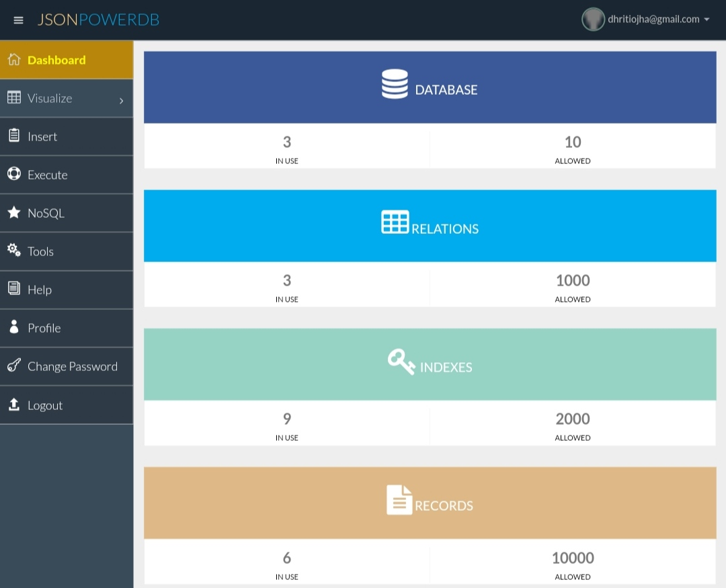
Task: Select the Profile person icon
Action: 14,327
